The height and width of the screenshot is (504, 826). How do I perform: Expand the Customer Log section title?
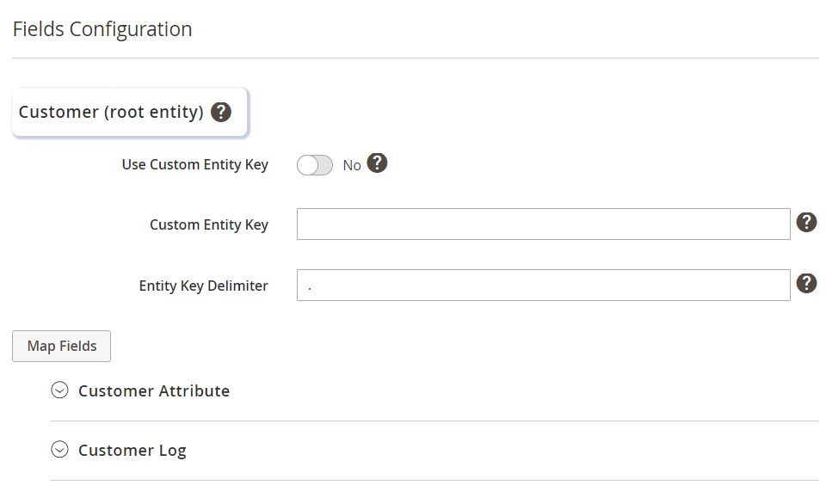133,450
